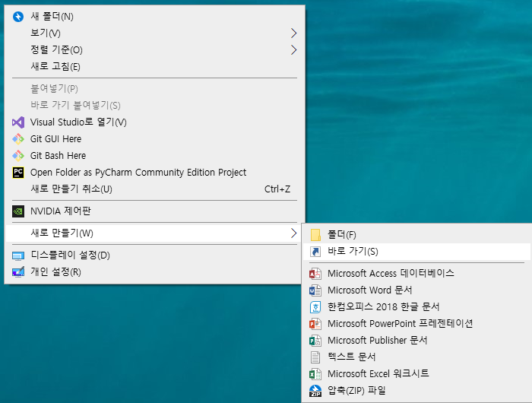Open 디스플레이 설정(D) entry
This screenshot has height=403, width=532.
pyautogui.click(x=155, y=255)
